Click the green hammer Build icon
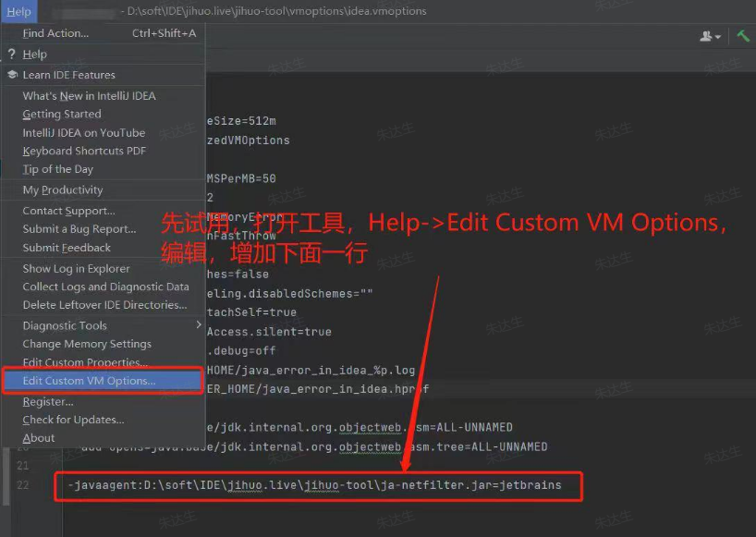 click(x=743, y=36)
